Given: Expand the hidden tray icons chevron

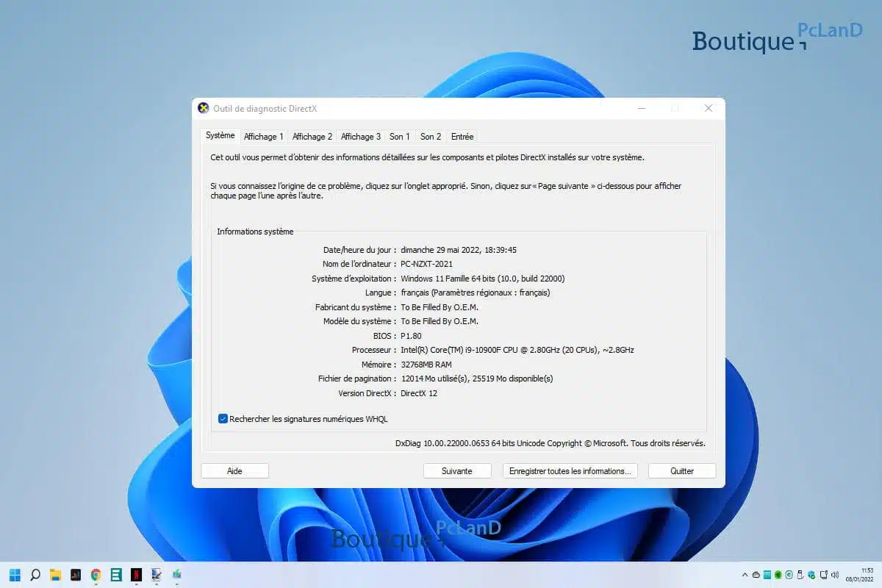Looking at the screenshot, I should pos(745,575).
